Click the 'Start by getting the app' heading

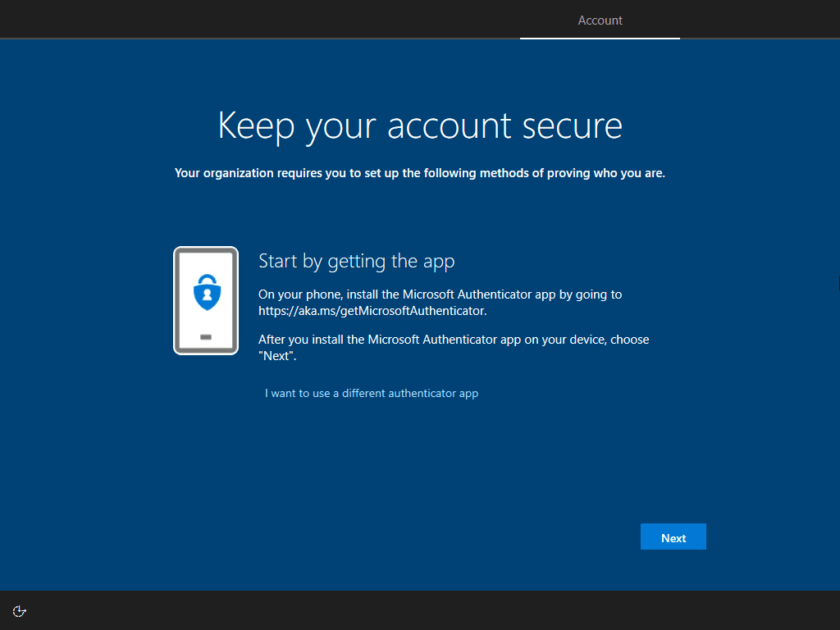tap(356, 262)
